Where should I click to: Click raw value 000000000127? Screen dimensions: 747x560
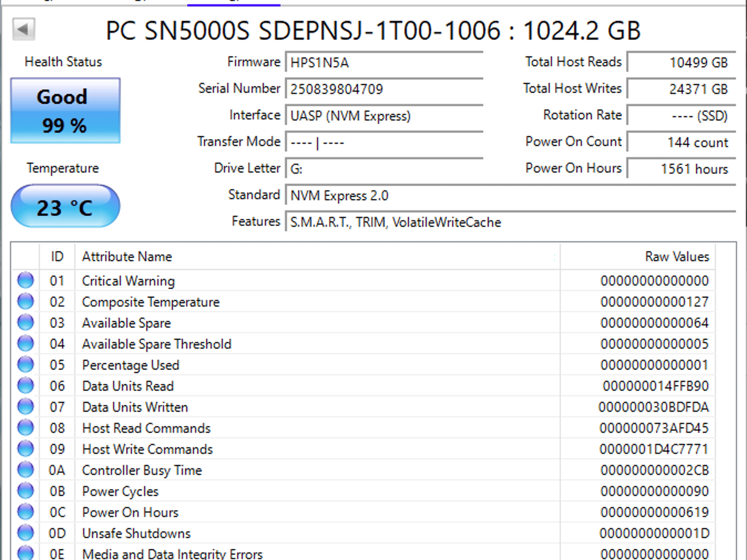pos(655,302)
